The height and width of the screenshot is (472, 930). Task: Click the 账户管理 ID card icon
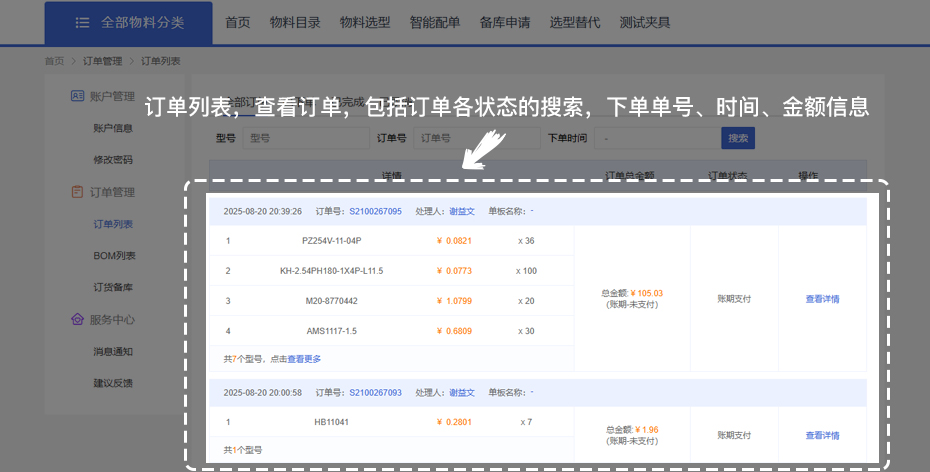[77, 96]
